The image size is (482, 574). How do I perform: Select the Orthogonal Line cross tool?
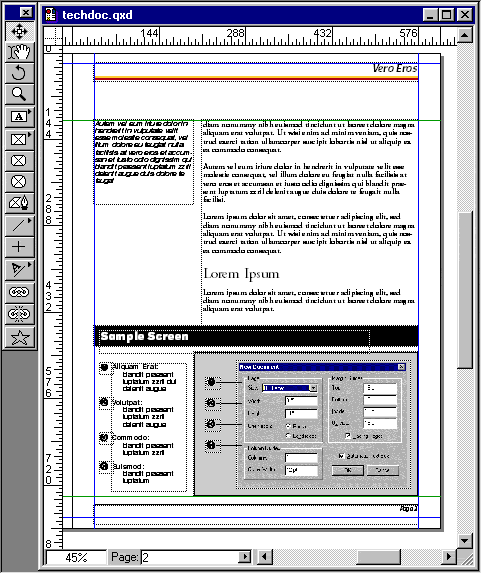pos(19,247)
